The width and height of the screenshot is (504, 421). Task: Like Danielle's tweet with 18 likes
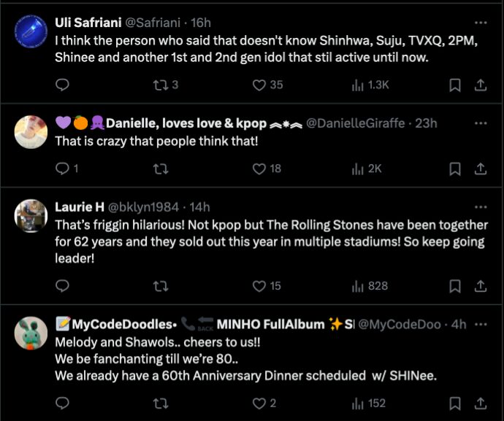click(x=258, y=169)
